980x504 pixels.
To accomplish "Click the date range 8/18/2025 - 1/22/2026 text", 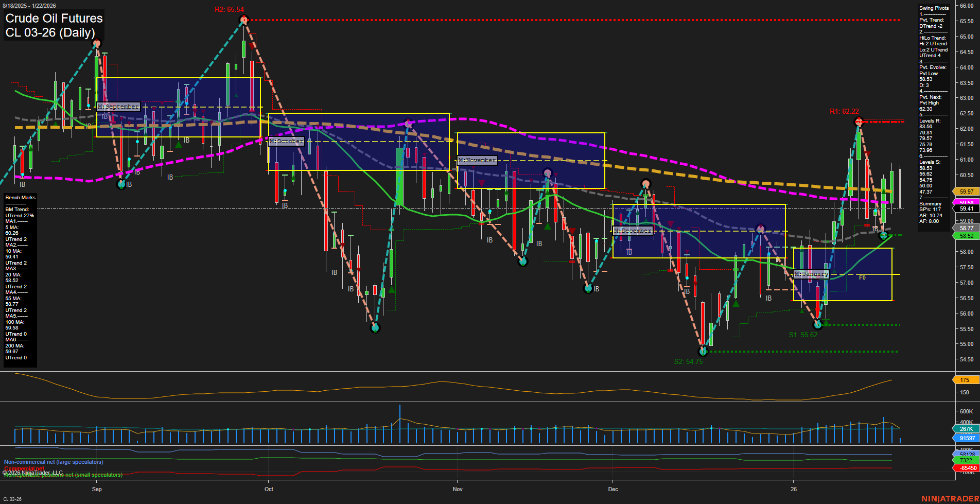I will 29,5.
